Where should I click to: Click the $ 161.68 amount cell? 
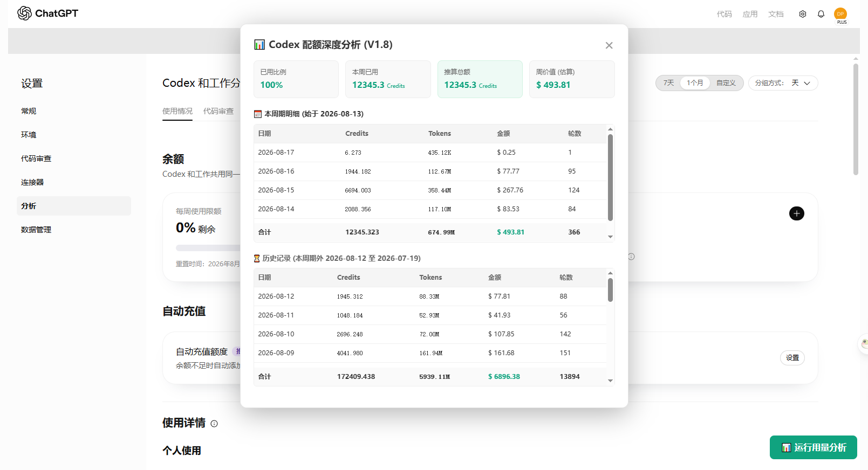tap(501, 353)
